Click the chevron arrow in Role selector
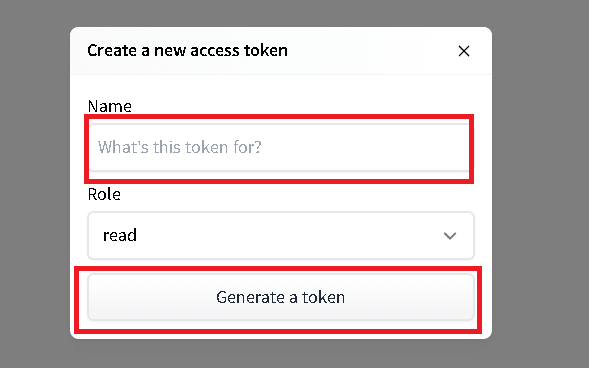This screenshot has width=589, height=368. click(x=450, y=236)
